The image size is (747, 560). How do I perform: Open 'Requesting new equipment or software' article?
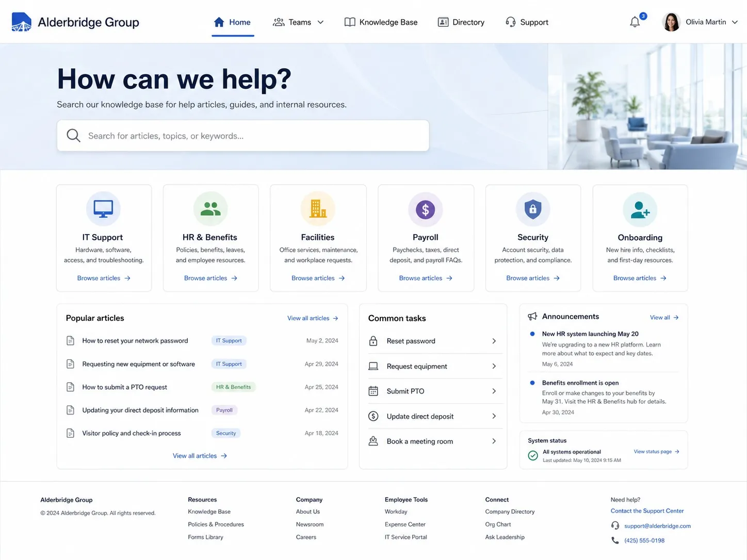(x=138, y=364)
